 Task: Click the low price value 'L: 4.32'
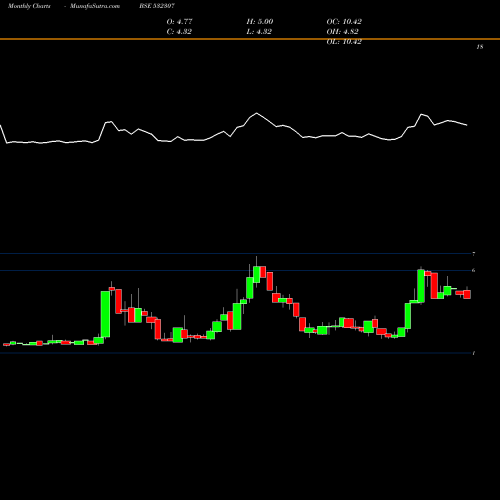click(259, 32)
